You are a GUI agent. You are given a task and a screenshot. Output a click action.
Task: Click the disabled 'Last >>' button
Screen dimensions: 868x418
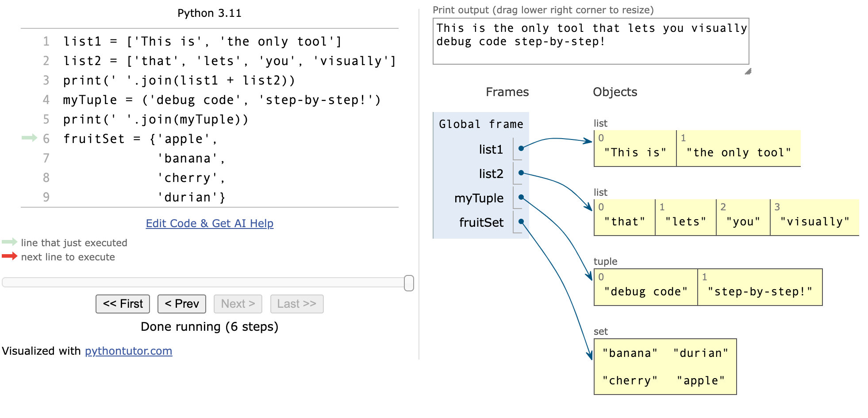click(x=297, y=304)
